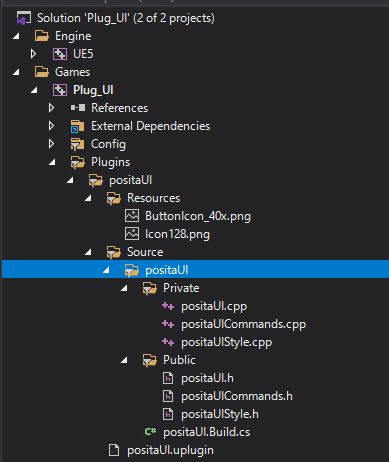Click the Games folder icon
Image resolution: width=389 pixels, height=462 pixels.
(x=42, y=72)
